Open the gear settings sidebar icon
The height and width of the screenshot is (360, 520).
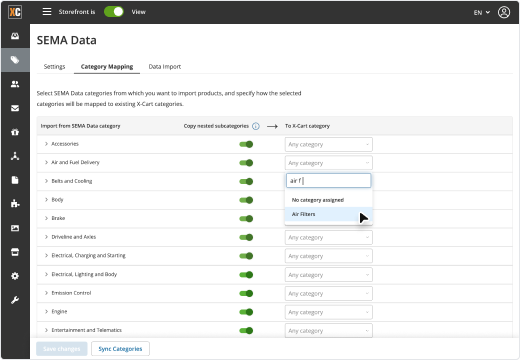click(15, 276)
